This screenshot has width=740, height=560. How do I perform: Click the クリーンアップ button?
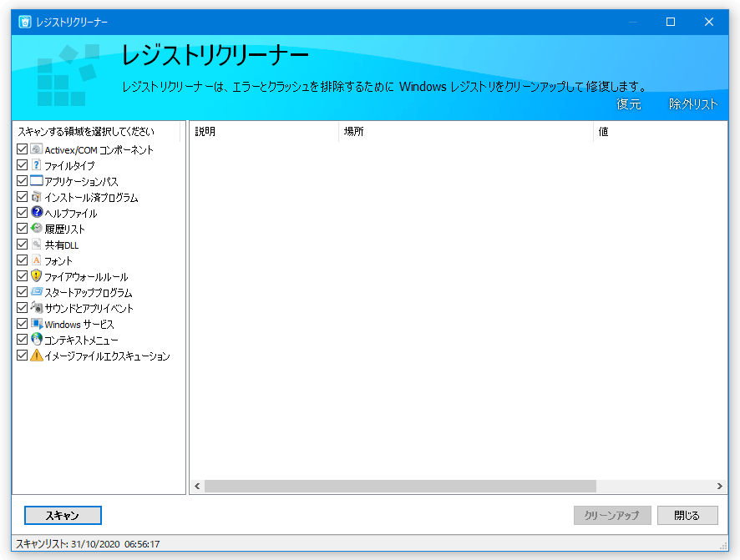click(x=612, y=515)
